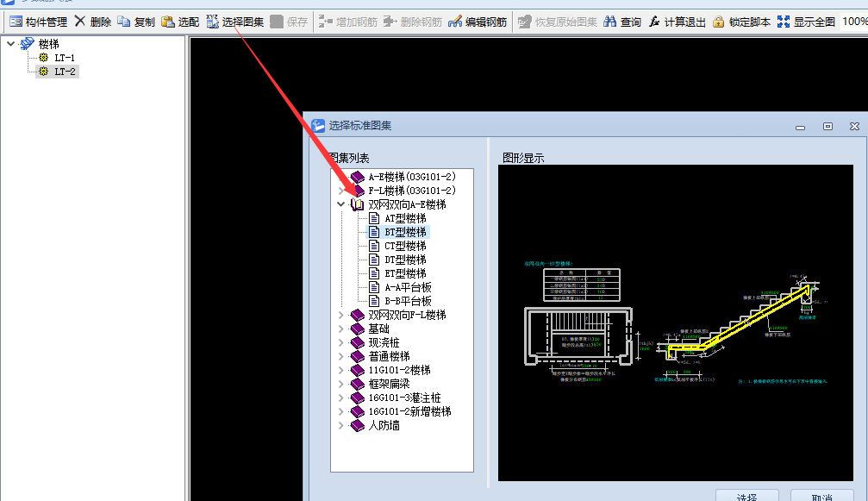Click 计算退出 calculate and exit
Image resolution: width=868 pixels, height=501 pixels.
[678, 22]
